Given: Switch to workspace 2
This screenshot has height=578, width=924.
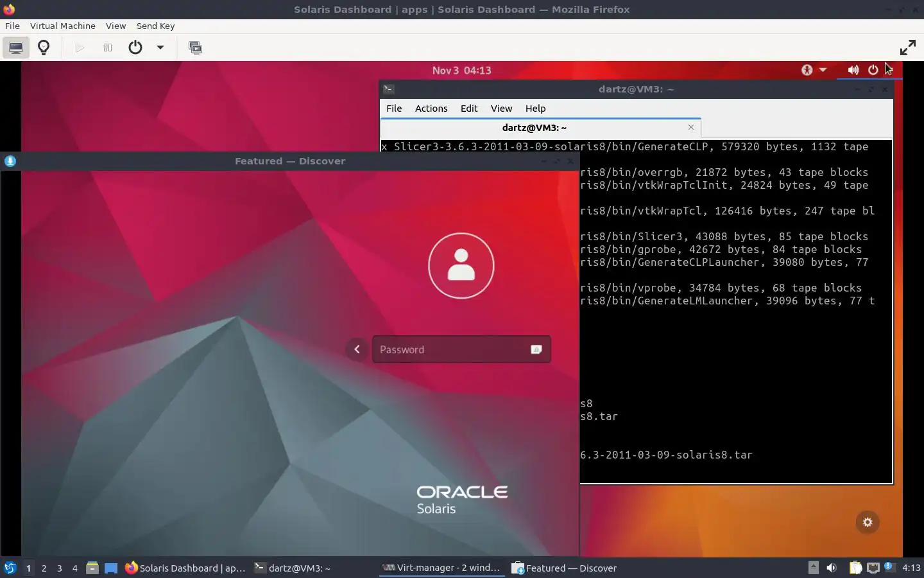Looking at the screenshot, I should point(44,568).
